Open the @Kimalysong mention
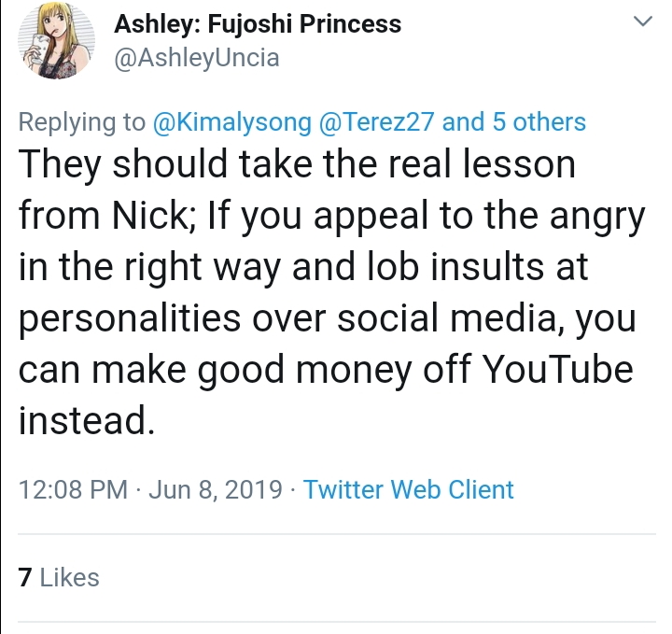The width and height of the screenshot is (672, 634). (x=231, y=122)
